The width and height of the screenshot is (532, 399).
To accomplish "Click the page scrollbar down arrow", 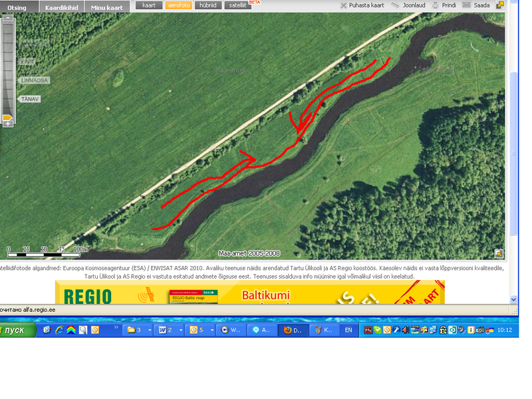I will point(513,299).
